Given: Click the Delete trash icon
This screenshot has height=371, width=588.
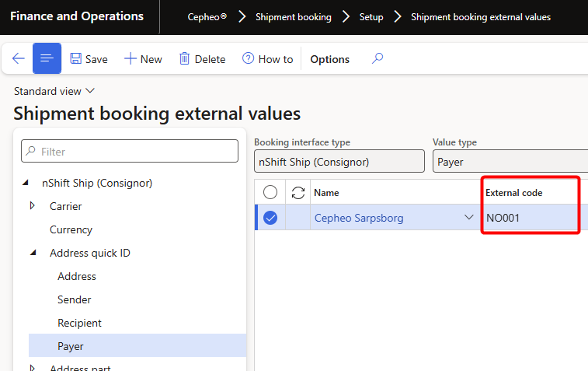Looking at the screenshot, I should [x=185, y=59].
